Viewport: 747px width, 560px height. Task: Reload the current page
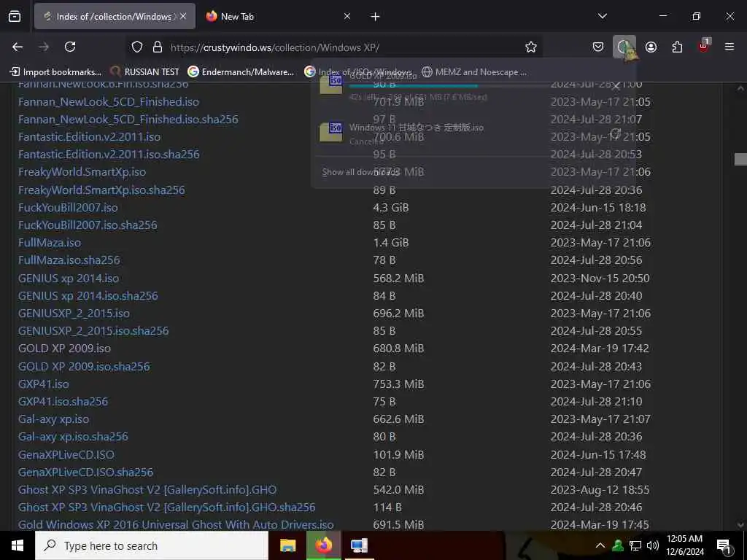(x=70, y=47)
